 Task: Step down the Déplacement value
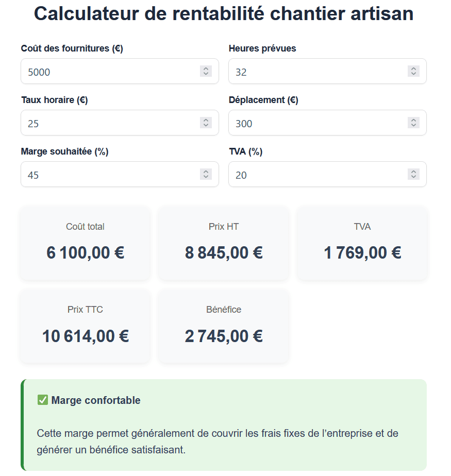(414, 125)
